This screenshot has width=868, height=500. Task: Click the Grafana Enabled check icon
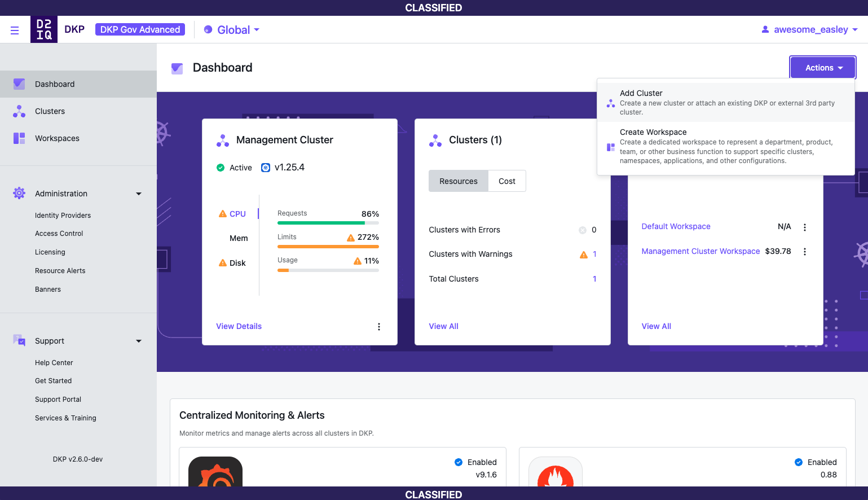[459, 462]
